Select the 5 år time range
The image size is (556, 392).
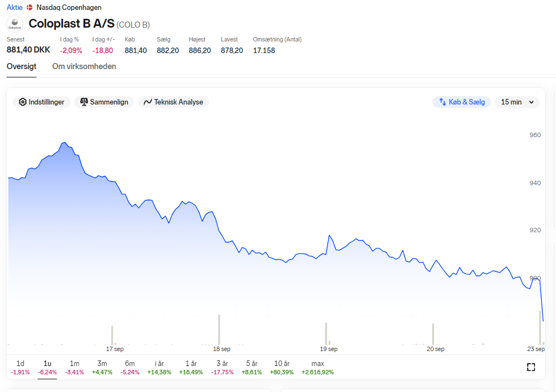click(x=252, y=368)
